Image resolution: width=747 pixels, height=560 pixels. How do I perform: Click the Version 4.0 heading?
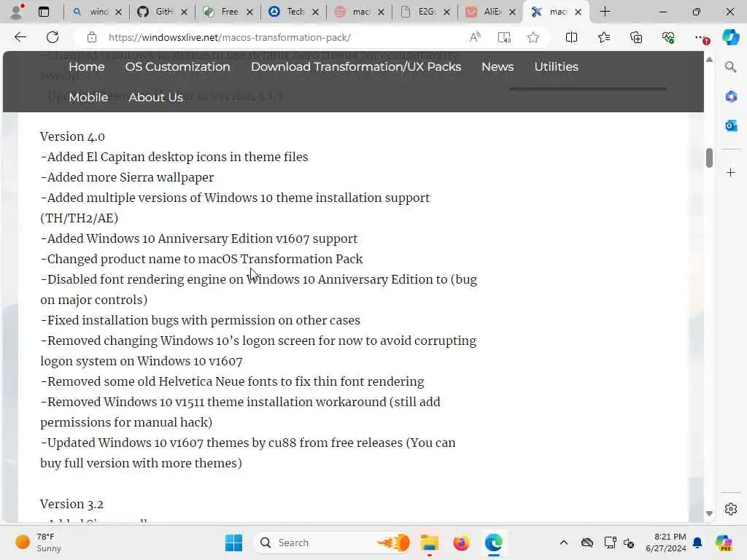coord(72,136)
